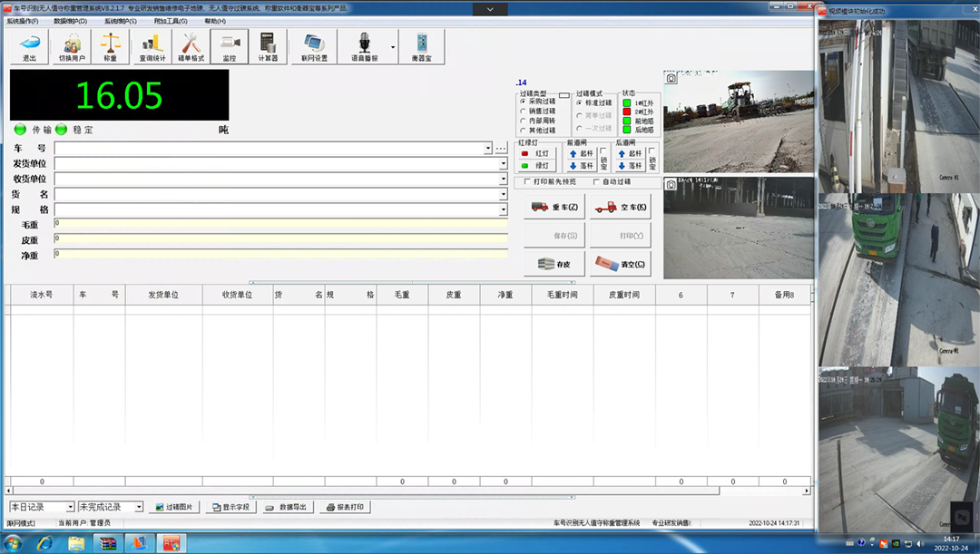The image size is (980, 554).
Task: Open the 衡器宝 phone icon tool
Action: 422,47
